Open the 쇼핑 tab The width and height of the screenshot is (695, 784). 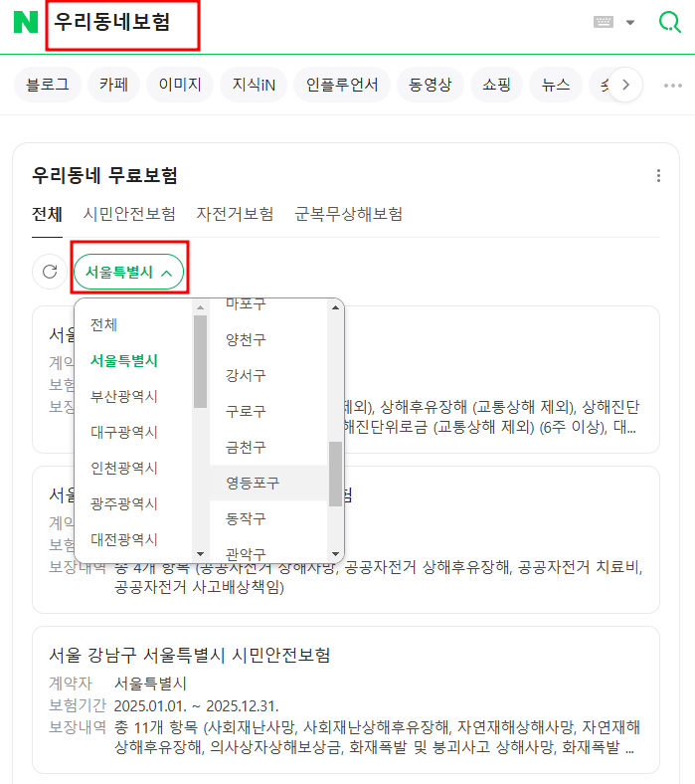pos(497,85)
